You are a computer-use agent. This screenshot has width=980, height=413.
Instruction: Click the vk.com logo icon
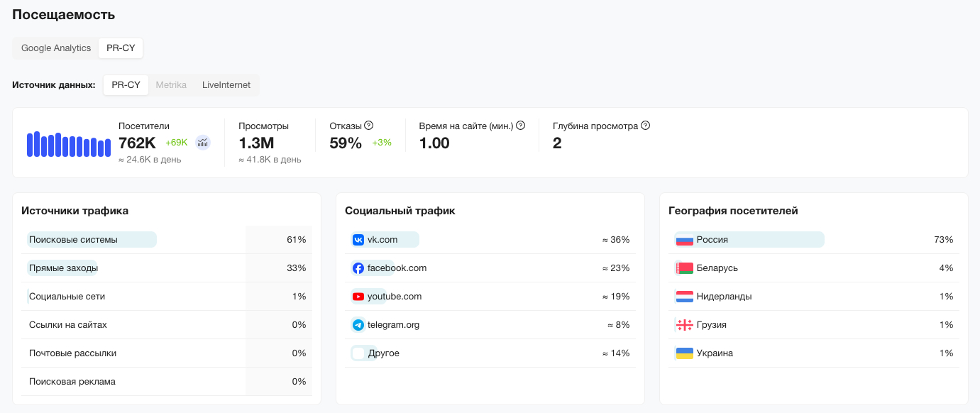click(358, 240)
